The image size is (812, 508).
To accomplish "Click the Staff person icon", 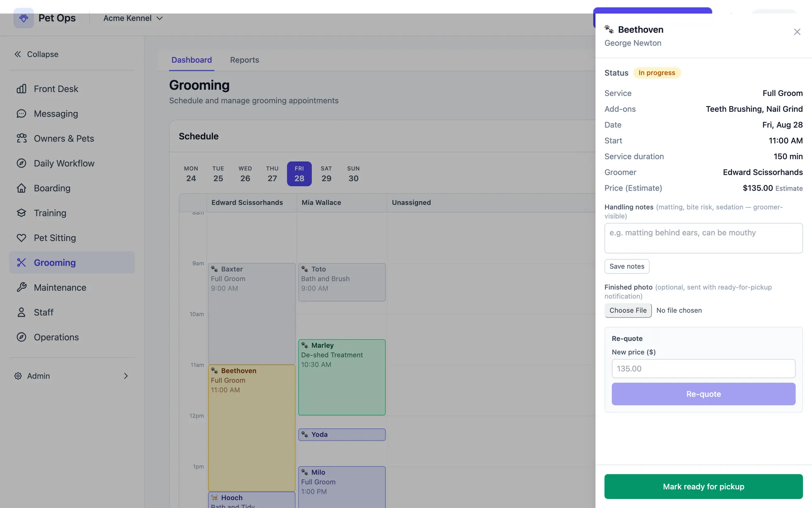I will [x=22, y=312].
